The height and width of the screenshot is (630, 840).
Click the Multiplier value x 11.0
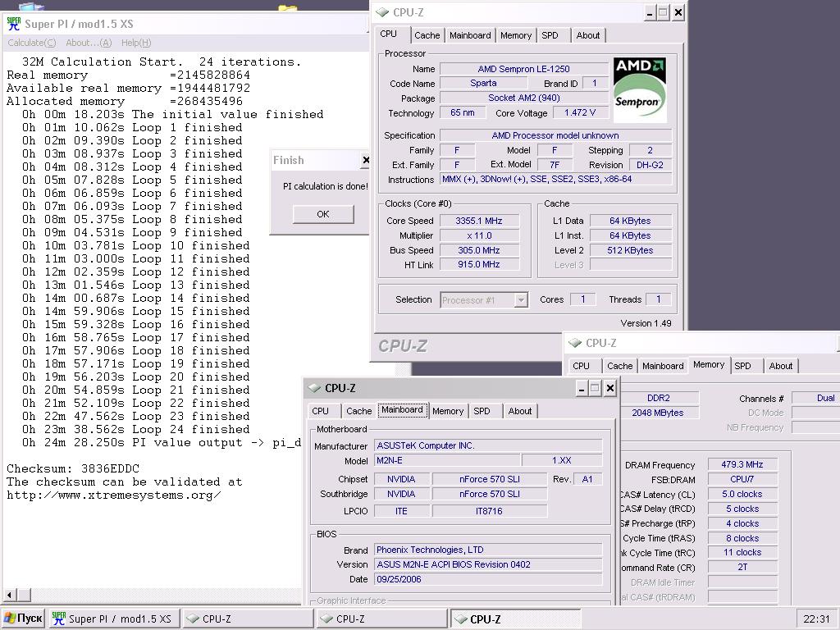tap(479, 235)
